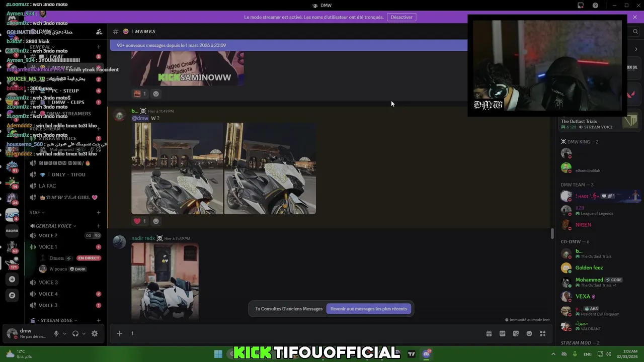Open the server icon with 91 badge
Viewport: 644px width, 362px height.
[x=12, y=166]
